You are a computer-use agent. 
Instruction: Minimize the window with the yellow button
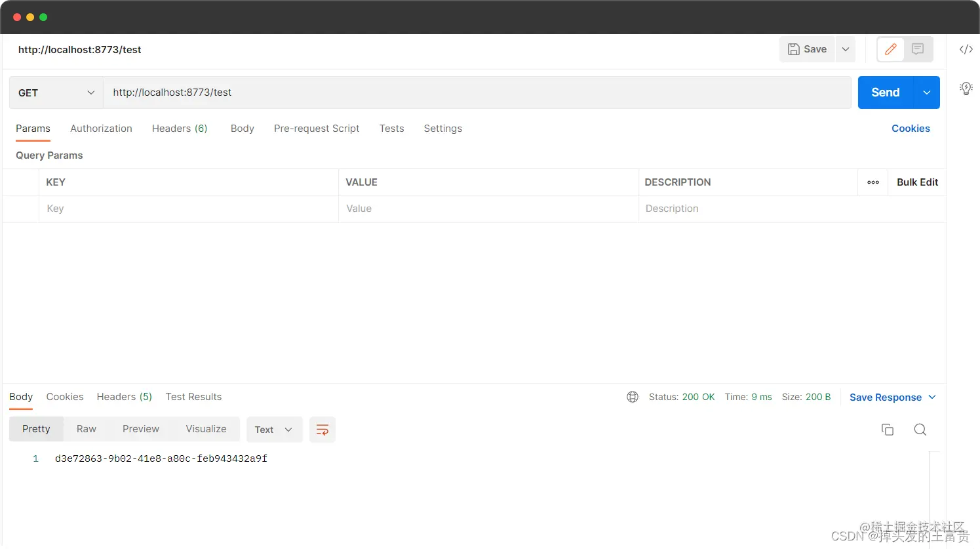[x=30, y=17]
